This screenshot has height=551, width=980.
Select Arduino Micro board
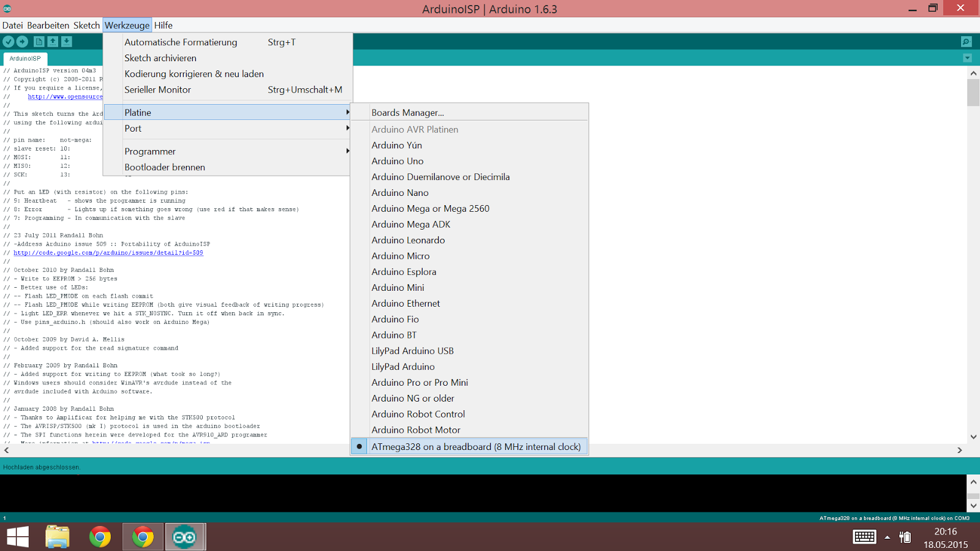tap(469, 256)
